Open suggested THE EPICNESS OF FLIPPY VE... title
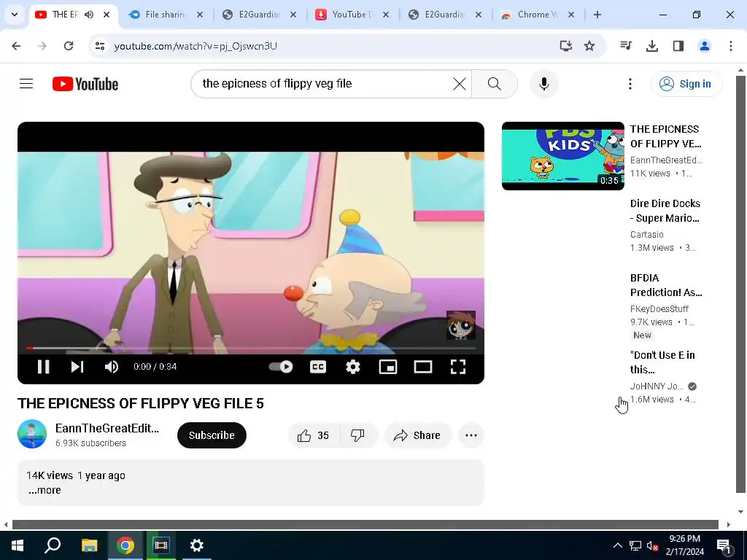This screenshot has height=560, width=747. (x=665, y=136)
